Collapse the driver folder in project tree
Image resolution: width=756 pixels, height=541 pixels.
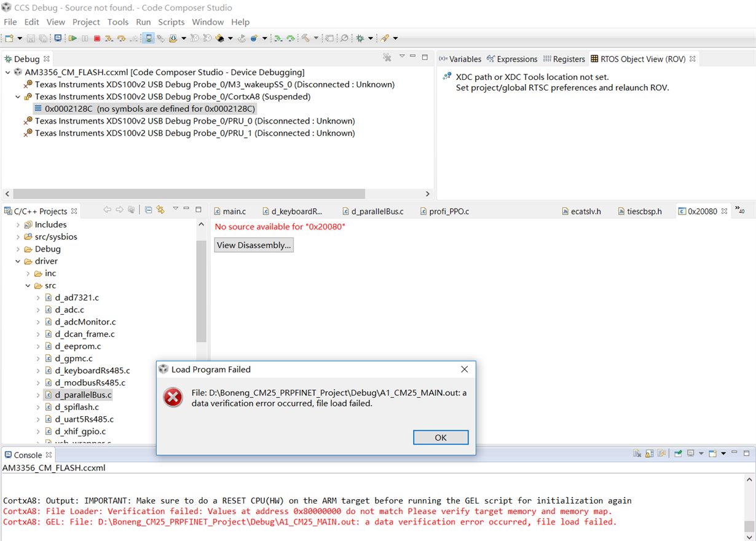coord(18,261)
